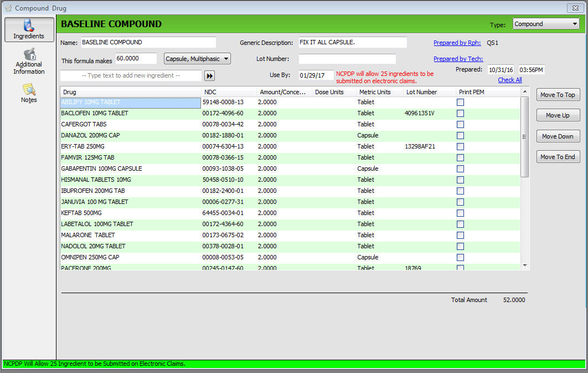The height and width of the screenshot is (373, 588).
Task: Click NDC 00008-0053-05 for OMNIPEN
Action: pyautogui.click(x=223, y=257)
